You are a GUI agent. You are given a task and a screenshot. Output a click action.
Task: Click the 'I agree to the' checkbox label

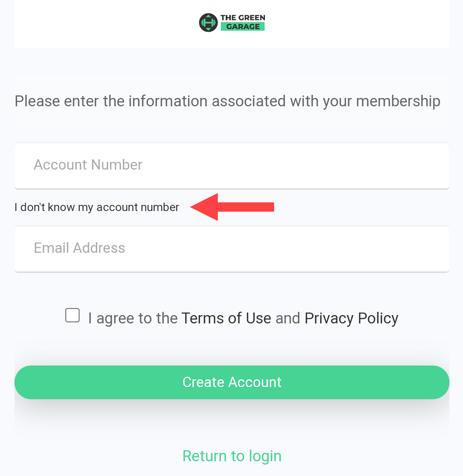[133, 318]
